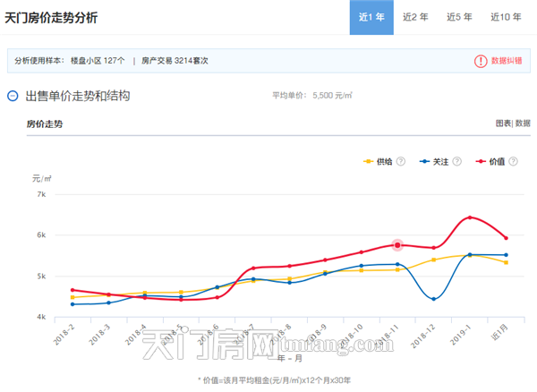
Task: Click the red 价值 point at 近1月
Action: coord(506,238)
